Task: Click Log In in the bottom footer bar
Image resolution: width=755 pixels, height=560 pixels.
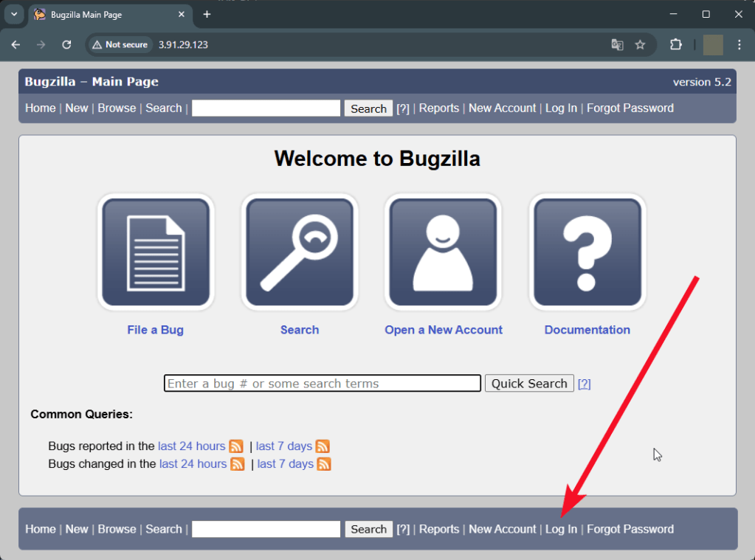Action: coord(561,529)
